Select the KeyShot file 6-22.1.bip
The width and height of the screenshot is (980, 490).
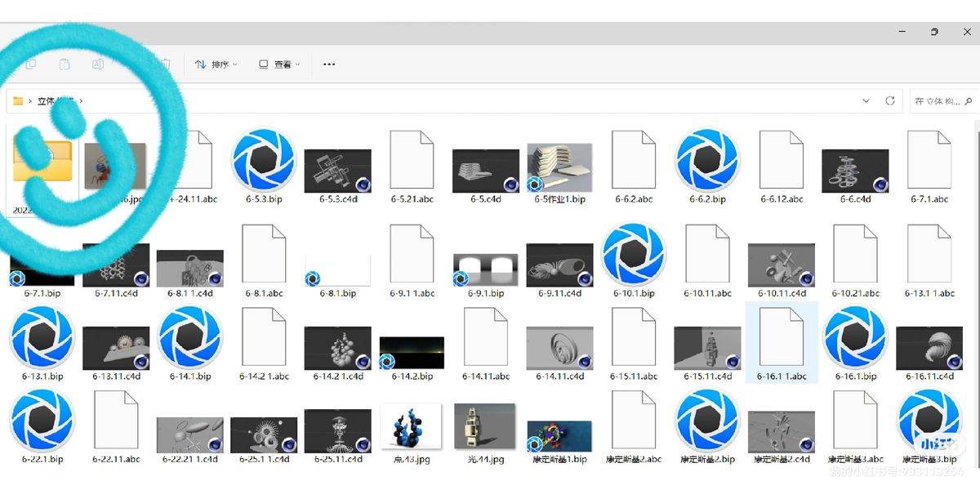click(x=42, y=426)
